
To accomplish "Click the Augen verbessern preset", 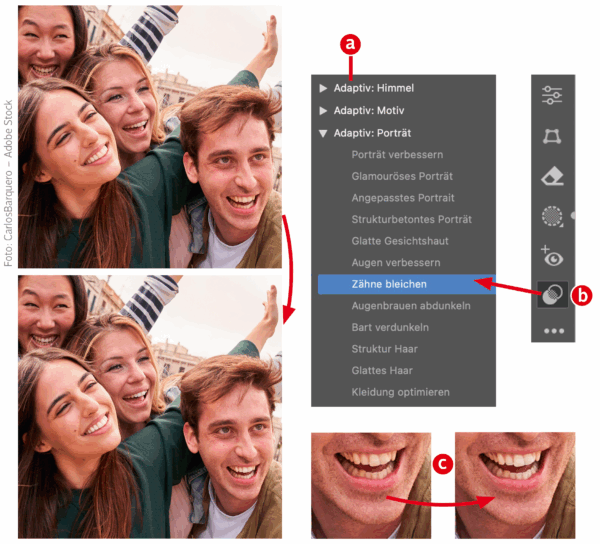I will pyautogui.click(x=396, y=262).
